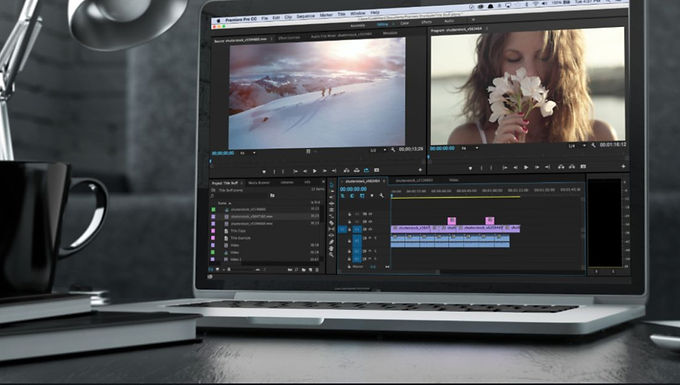Click Lift button in Program monitor
The image size is (680, 385).
(561, 166)
